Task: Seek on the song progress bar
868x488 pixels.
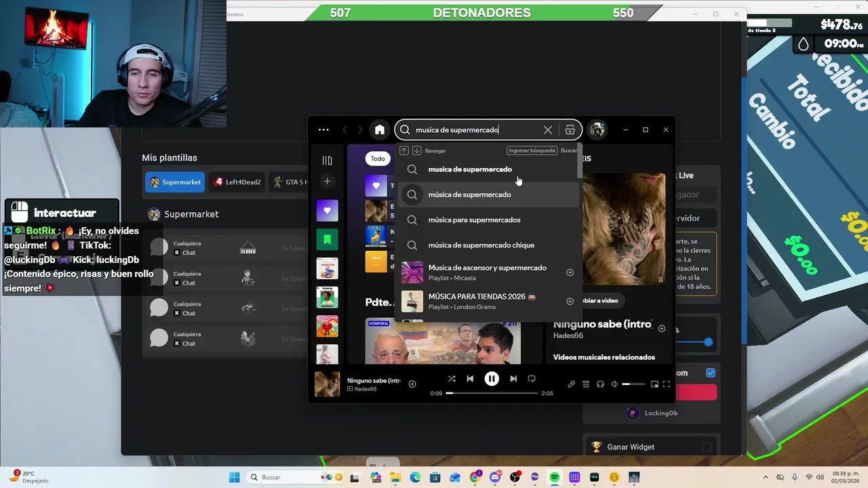Action: click(x=492, y=393)
